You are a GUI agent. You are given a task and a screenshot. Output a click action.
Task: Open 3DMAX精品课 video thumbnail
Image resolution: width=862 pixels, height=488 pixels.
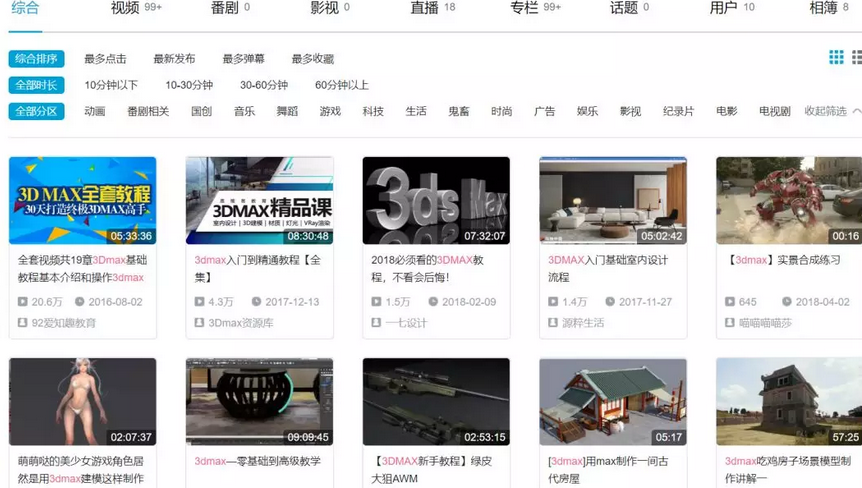[259, 200]
